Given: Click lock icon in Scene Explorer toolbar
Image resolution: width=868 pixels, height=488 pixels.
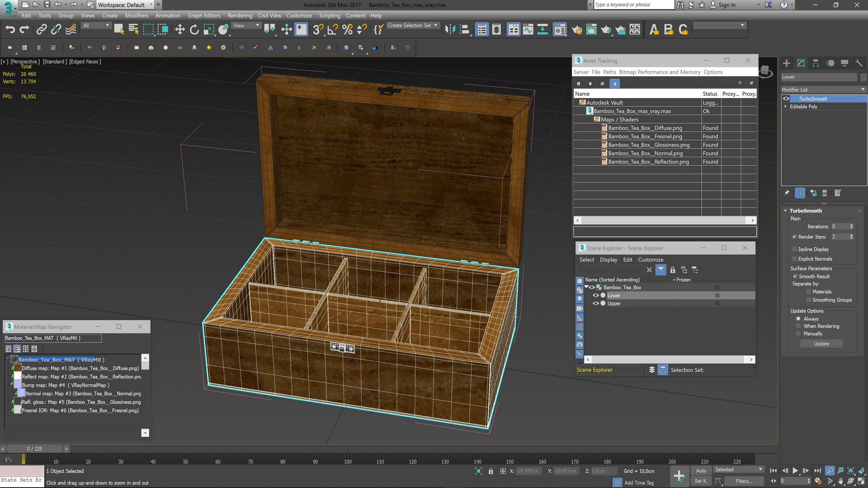Looking at the screenshot, I should (673, 270).
